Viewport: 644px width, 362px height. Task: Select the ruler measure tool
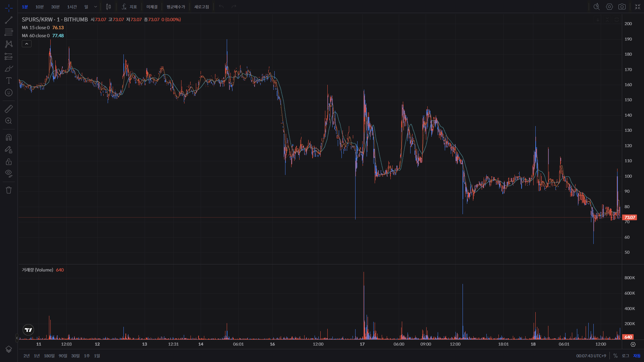[9, 109]
